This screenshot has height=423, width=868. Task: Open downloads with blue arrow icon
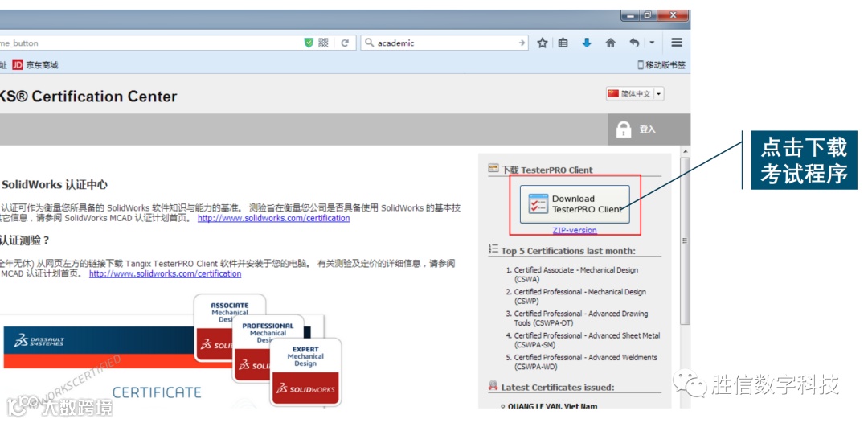pos(587,43)
